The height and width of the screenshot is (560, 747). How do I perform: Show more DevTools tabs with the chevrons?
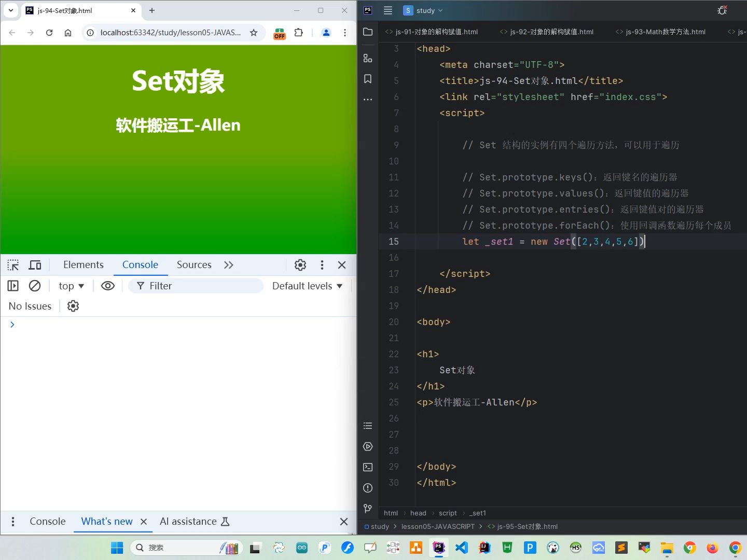(x=229, y=265)
